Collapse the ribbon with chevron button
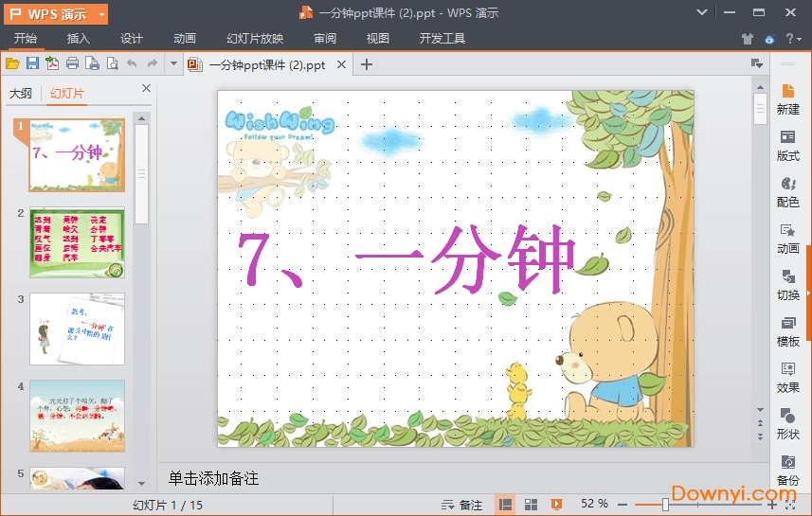Screen dimensions: 812x516 pos(702,12)
